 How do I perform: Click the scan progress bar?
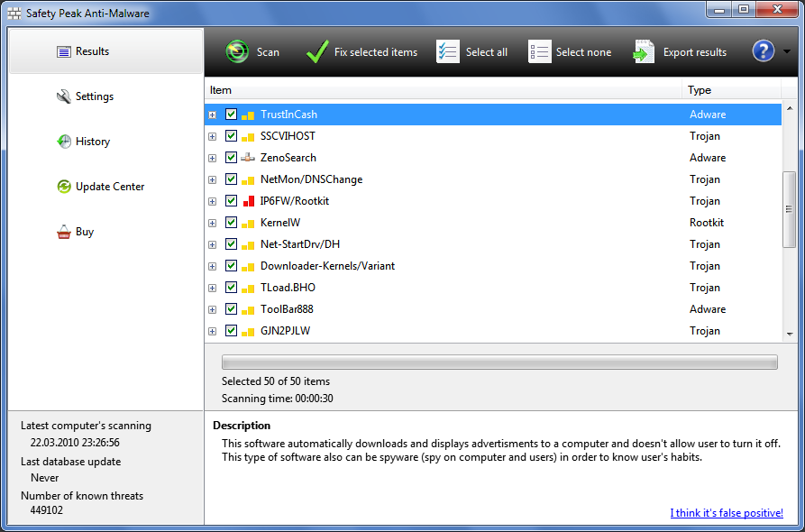click(x=499, y=362)
